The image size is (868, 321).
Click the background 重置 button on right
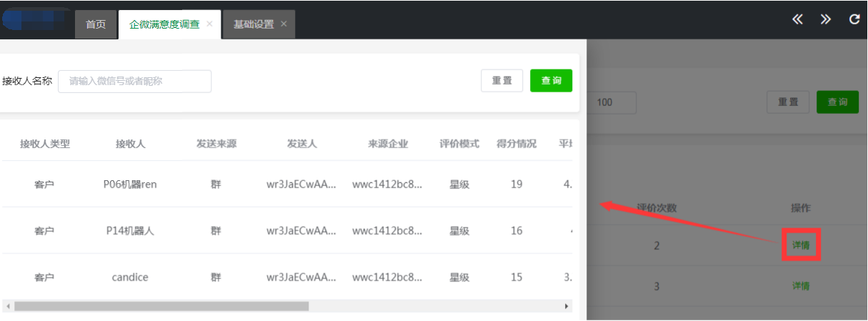tap(788, 102)
